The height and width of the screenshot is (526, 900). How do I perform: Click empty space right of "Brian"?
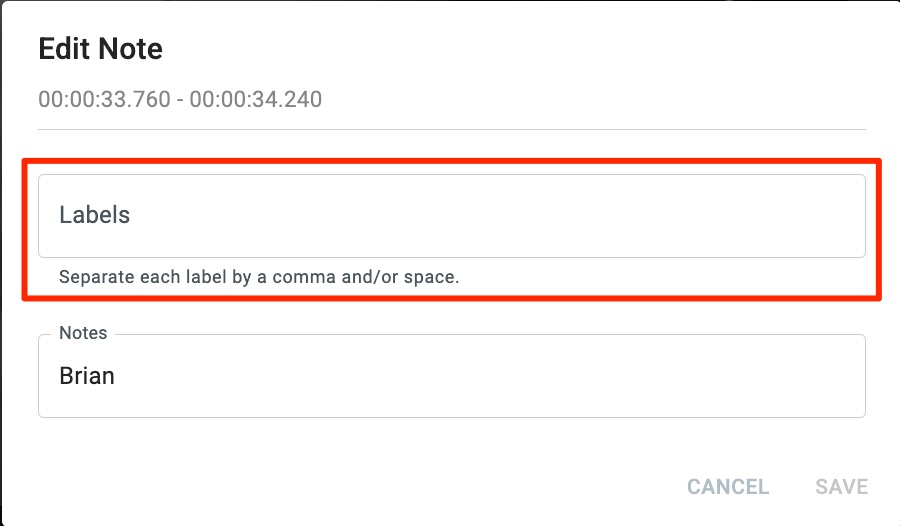click(x=500, y=377)
